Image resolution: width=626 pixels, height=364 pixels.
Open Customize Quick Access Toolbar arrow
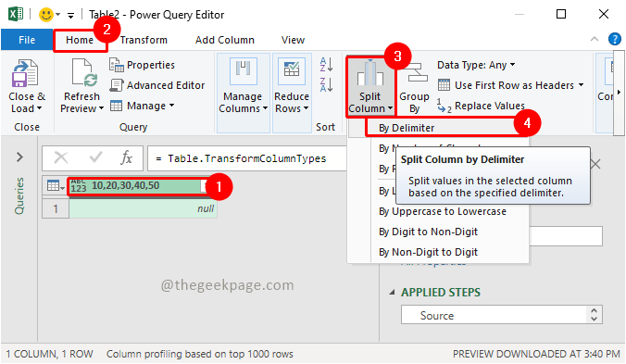point(70,16)
